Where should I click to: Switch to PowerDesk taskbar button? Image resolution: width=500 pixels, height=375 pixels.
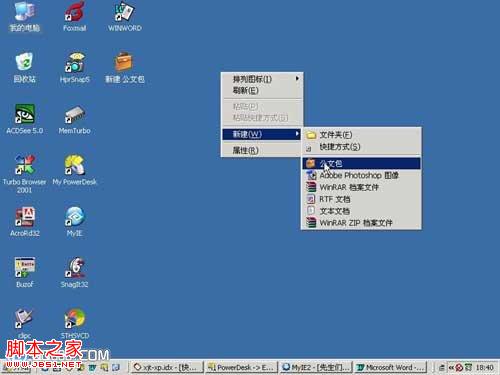coord(241,367)
